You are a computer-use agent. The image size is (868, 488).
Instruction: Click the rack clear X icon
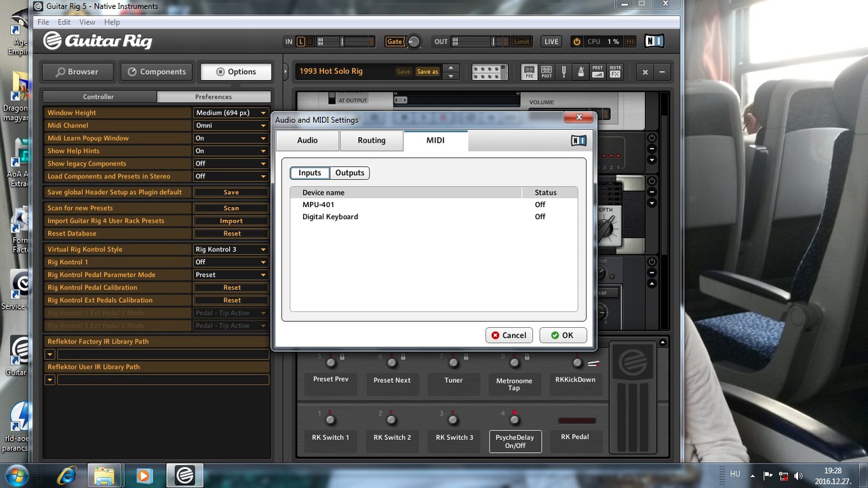(645, 72)
